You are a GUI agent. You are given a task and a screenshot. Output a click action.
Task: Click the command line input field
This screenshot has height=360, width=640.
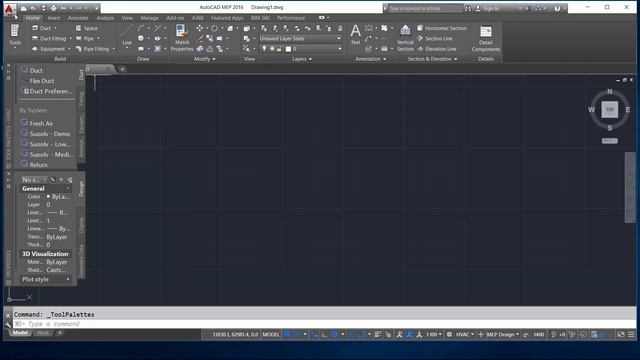coord(324,324)
